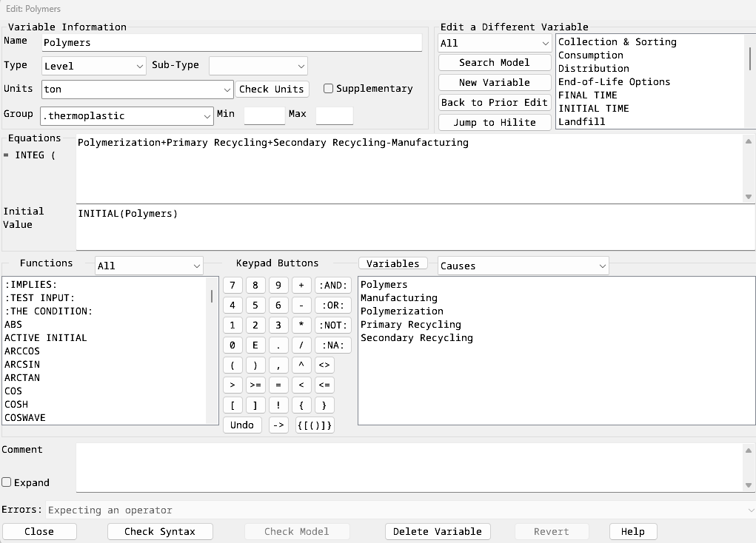Click the divide slash keypad button
The image size is (756, 543).
(x=301, y=345)
